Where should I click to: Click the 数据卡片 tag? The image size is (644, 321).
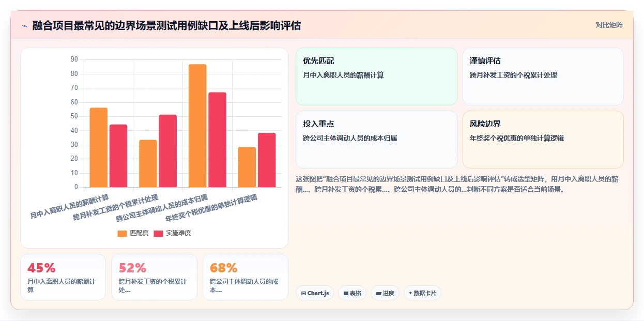422,293
